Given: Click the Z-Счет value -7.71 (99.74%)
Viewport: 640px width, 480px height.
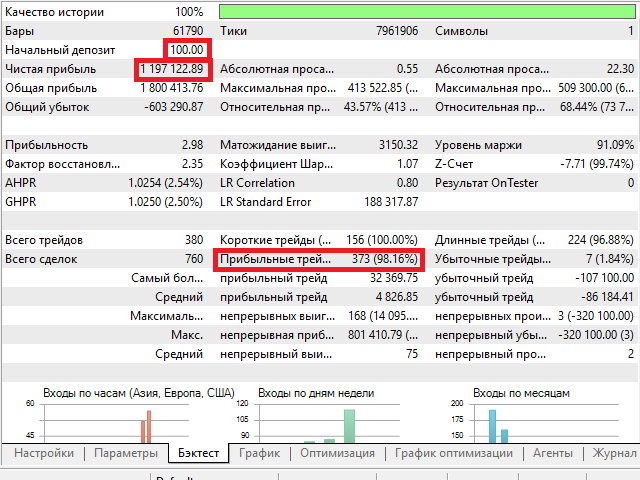Looking at the screenshot, I should pos(597,164).
